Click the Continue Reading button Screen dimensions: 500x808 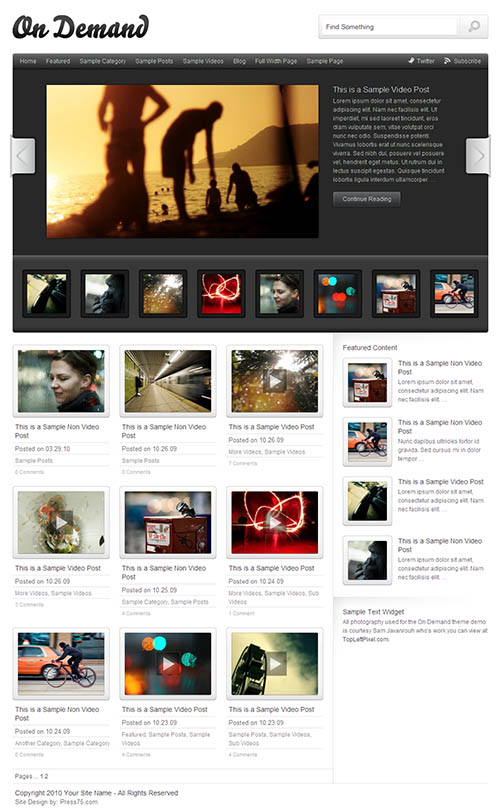[366, 199]
